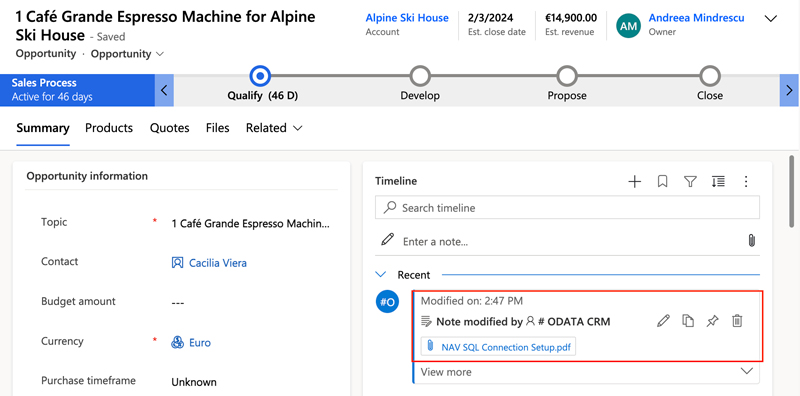Screen dimensions: 800x396
Task: Open the Timeline more commands ellipsis
Action: coord(746,182)
